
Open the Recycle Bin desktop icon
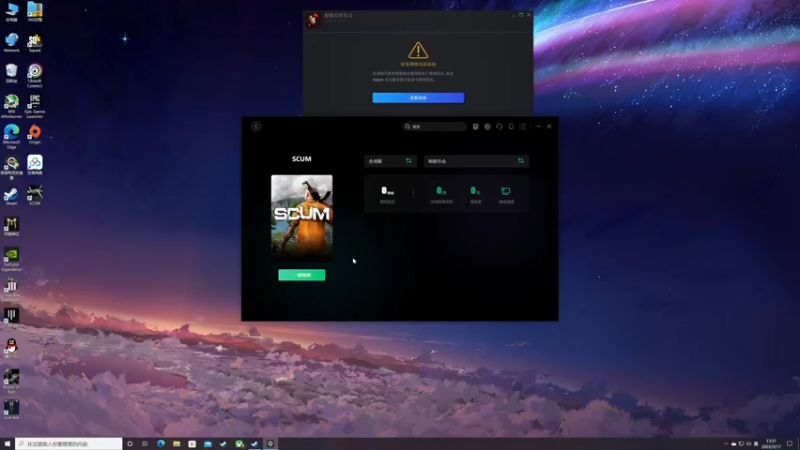pyautogui.click(x=12, y=73)
